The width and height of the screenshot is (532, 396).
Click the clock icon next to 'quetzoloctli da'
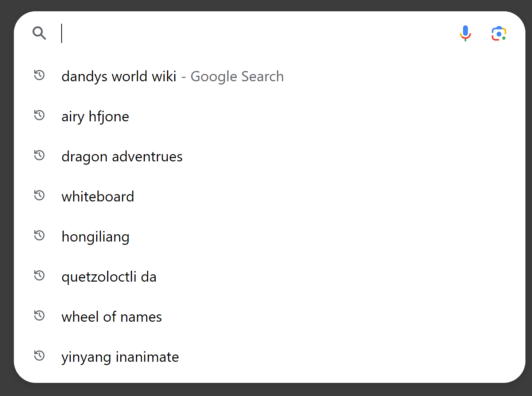pos(39,276)
